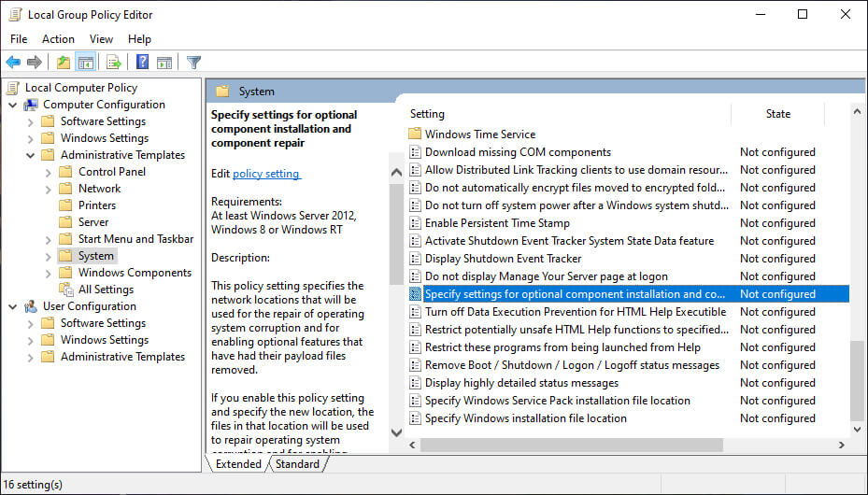Switch to the Standard tab

click(298, 463)
